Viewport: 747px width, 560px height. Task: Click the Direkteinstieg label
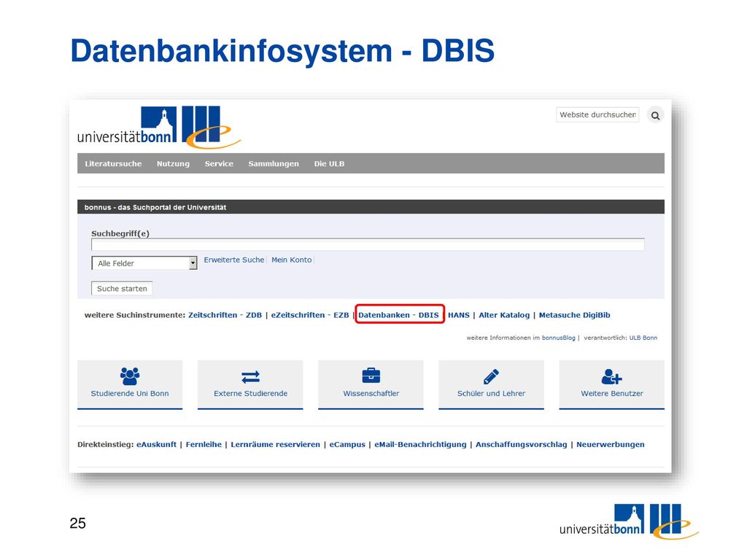tap(105, 445)
